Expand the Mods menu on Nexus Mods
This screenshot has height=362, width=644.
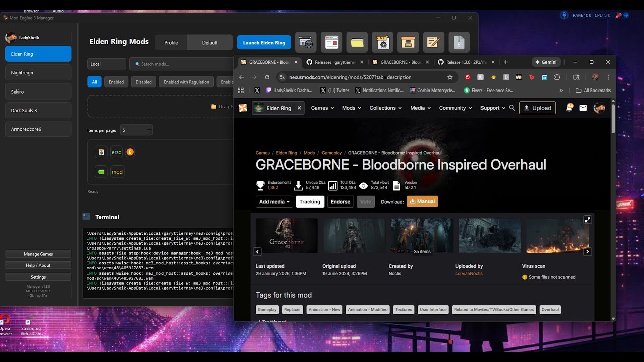(x=352, y=108)
